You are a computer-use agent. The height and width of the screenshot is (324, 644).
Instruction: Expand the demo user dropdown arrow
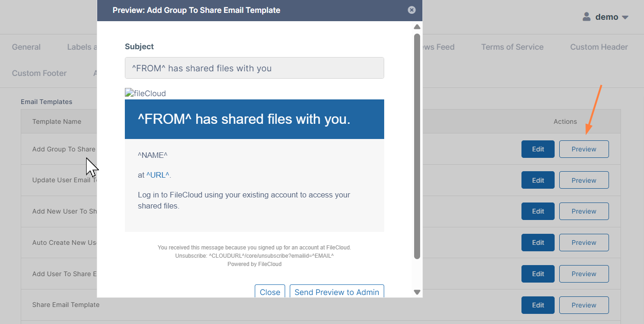pos(625,17)
